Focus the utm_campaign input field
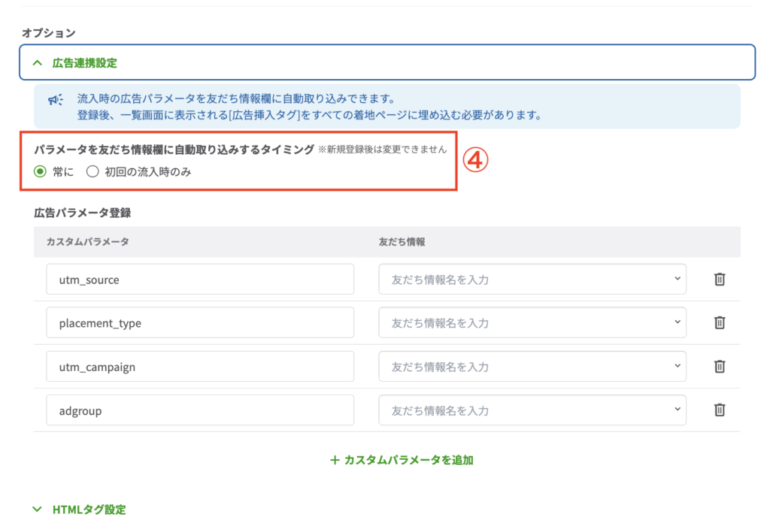Viewport: 770px width, 532px height. (199, 367)
